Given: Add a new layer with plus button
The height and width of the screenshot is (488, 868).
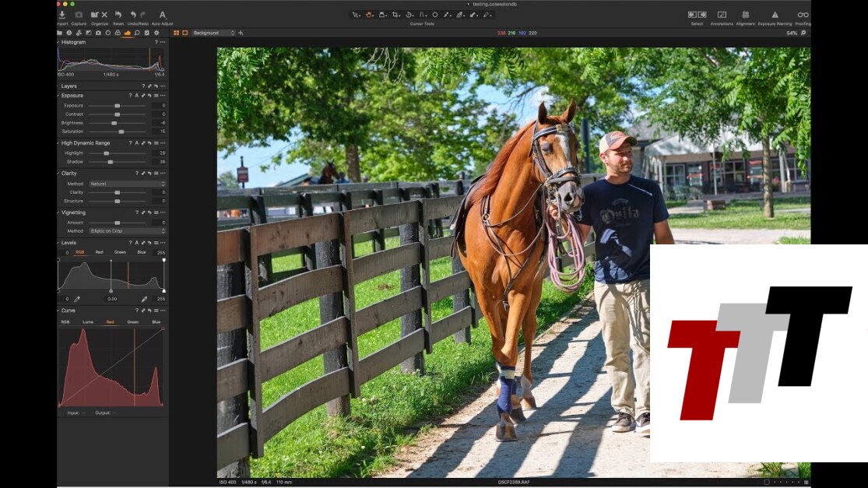Looking at the screenshot, I should tap(241, 33).
